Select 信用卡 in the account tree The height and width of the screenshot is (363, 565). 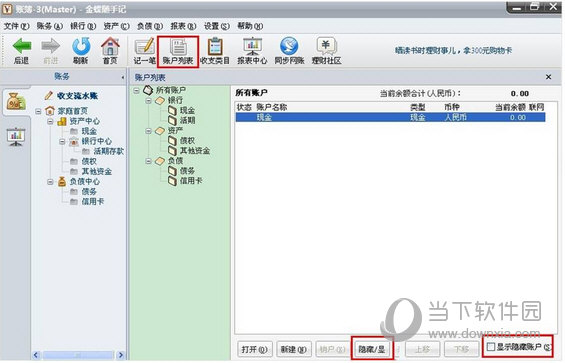(x=191, y=181)
